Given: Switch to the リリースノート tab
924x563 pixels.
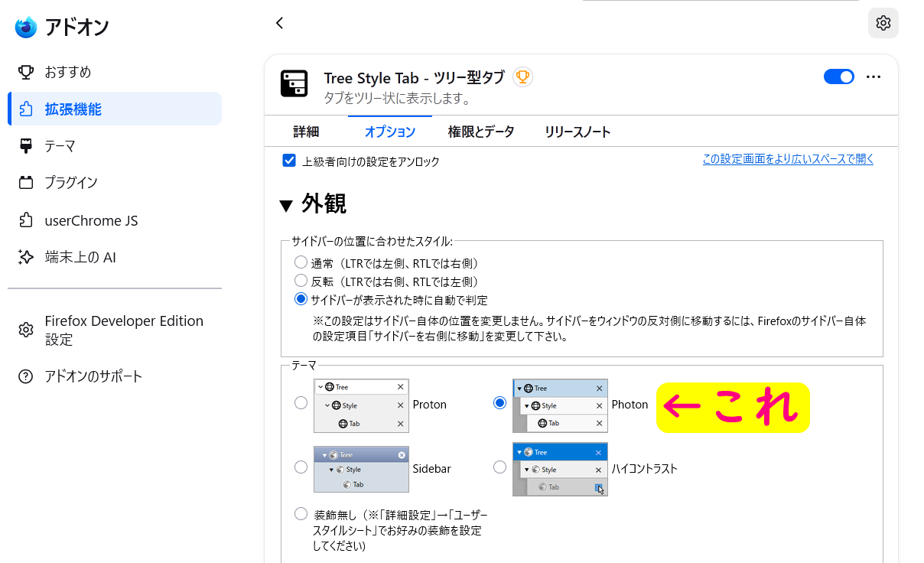Looking at the screenshot, I should (577, 132).
